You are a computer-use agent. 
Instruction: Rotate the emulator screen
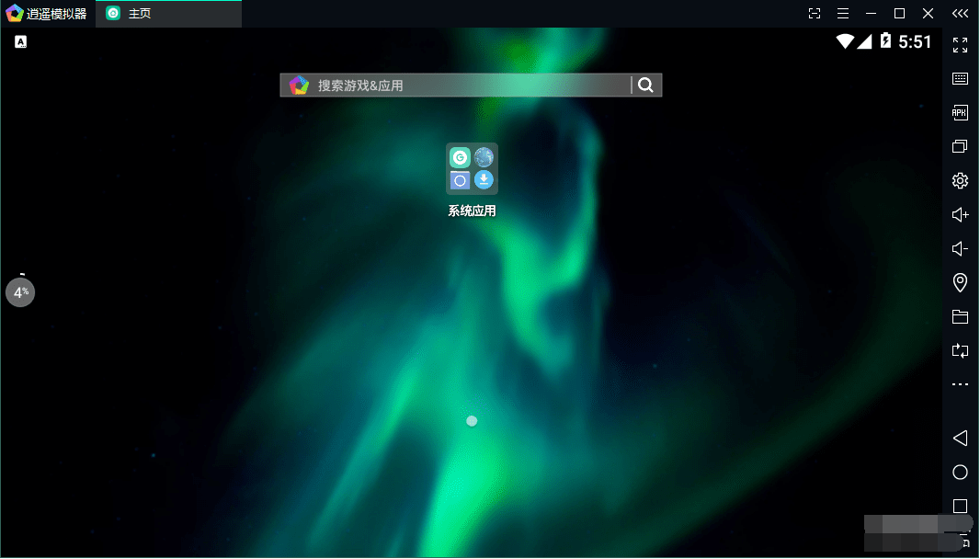click(x=960, y=350)
